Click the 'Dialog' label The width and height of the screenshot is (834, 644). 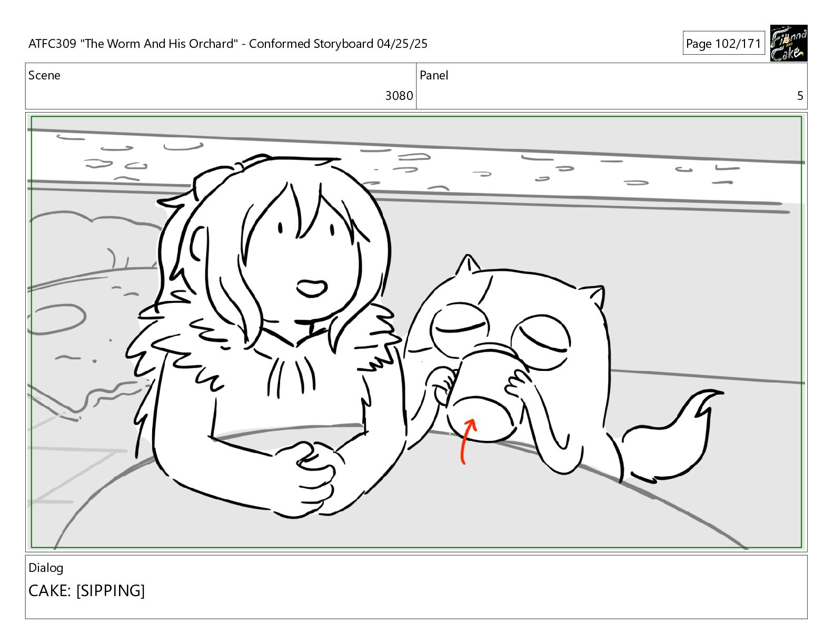pyautogui.click(x=46, y=568)
